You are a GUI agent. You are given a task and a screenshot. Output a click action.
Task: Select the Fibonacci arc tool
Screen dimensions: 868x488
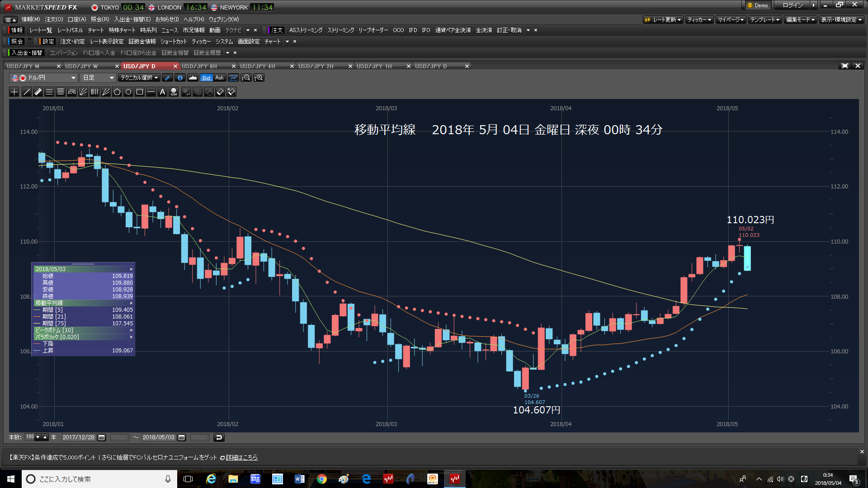coord(72,92)
